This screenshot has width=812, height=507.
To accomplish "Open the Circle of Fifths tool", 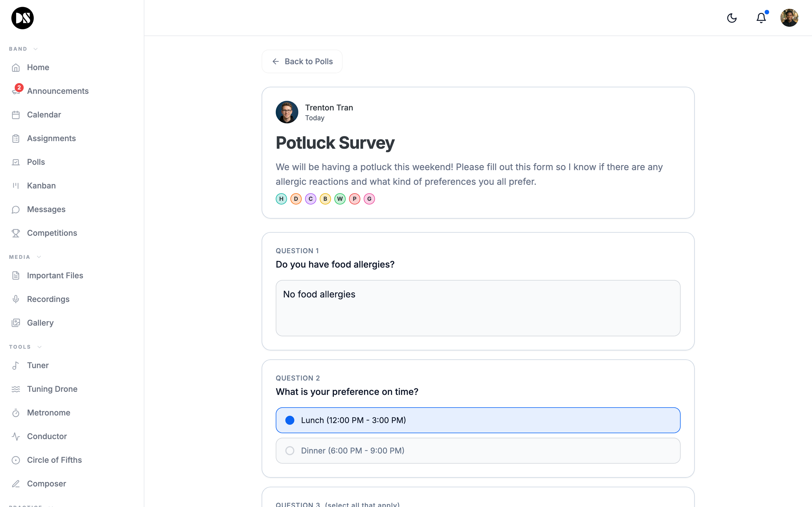I will click(x=54, y=460).
